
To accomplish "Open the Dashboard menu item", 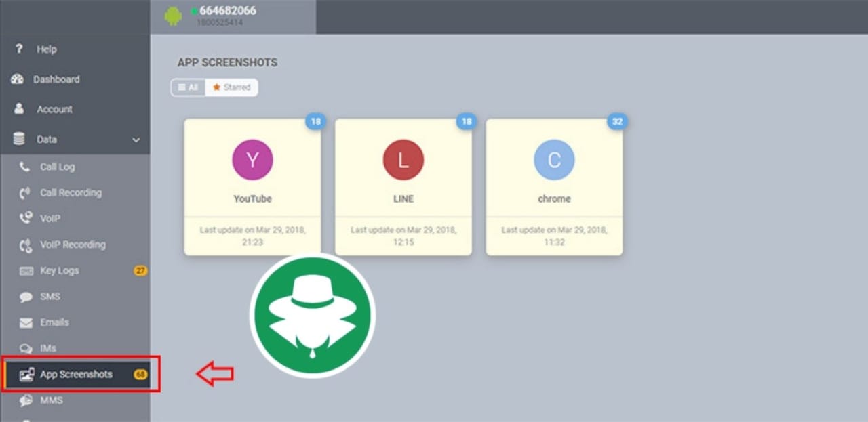I will coord(56,79).
